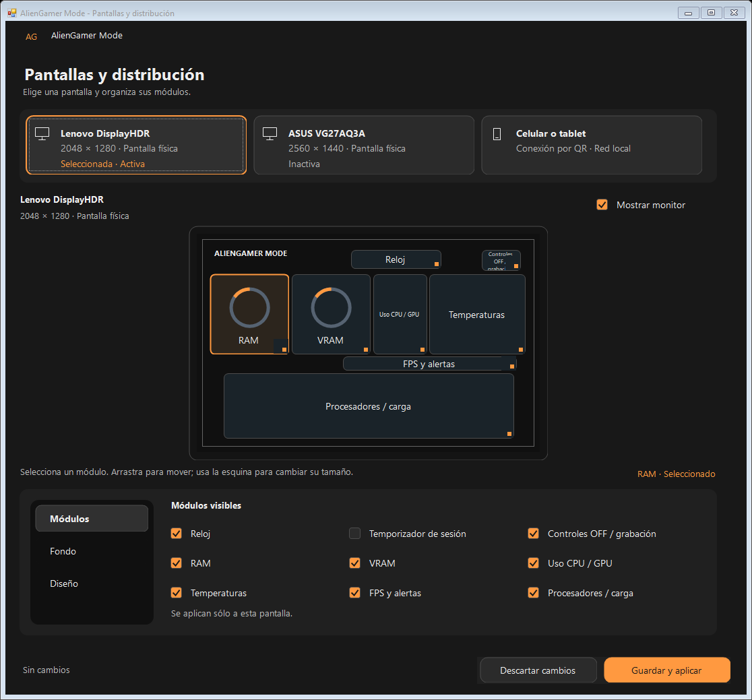Screen dimensions: 752x700
Task: Click the Reloj module's orange resize corner
Action: click(437, 264)
